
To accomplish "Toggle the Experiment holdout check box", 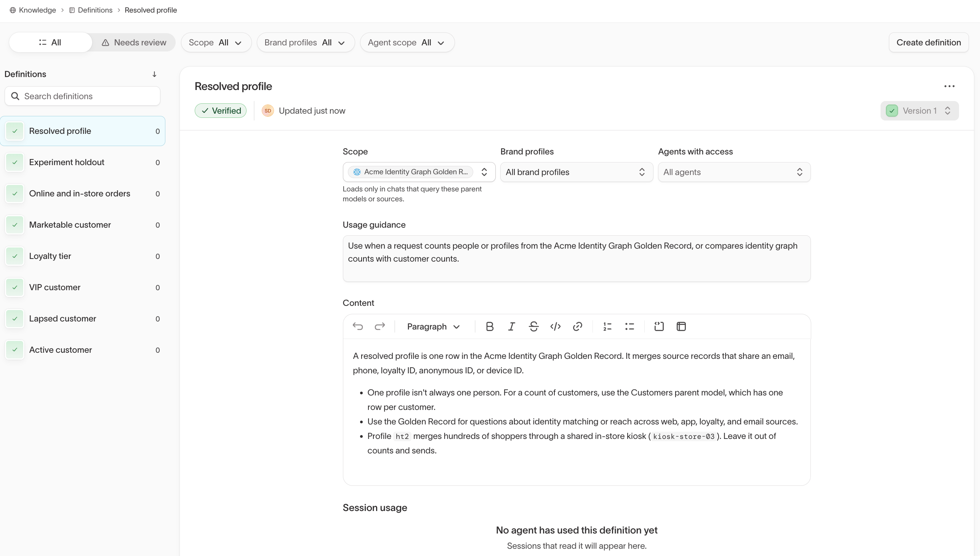I will [x=15, y=162].
